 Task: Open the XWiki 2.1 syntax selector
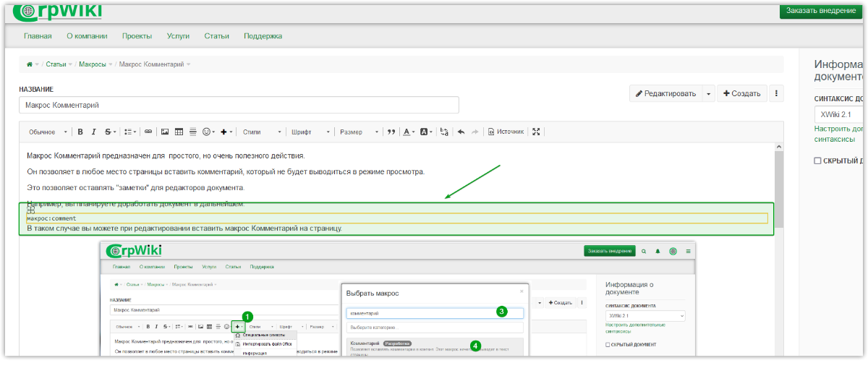pos(839,115)
